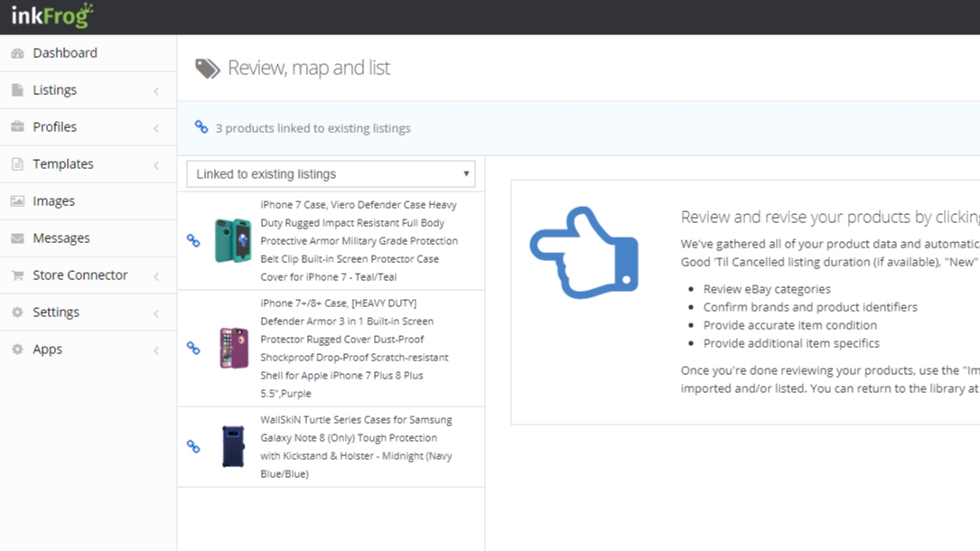Click the Profiles briefcase icon

(17, 126)
